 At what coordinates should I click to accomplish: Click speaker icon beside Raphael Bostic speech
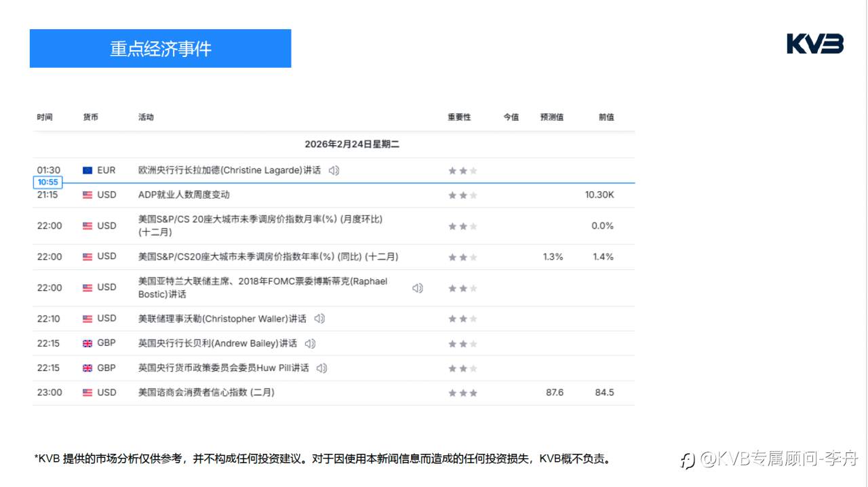tap(417, 288)
